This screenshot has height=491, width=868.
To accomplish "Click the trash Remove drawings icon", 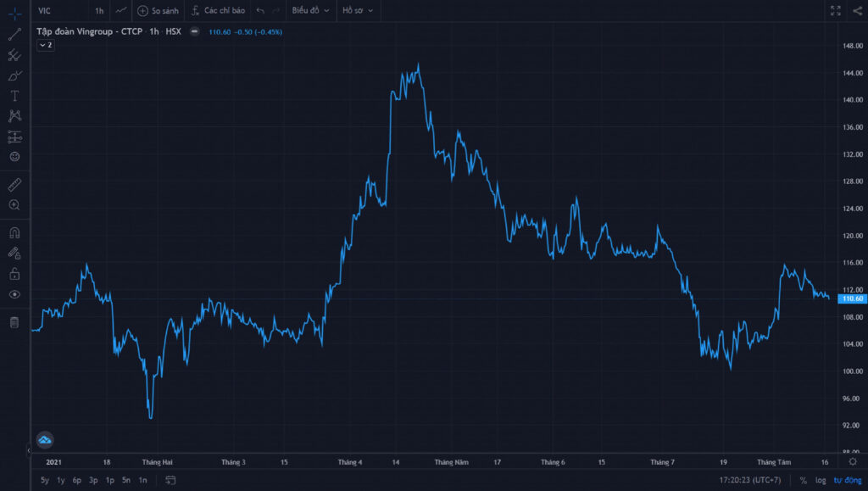I will coord(15,322).
